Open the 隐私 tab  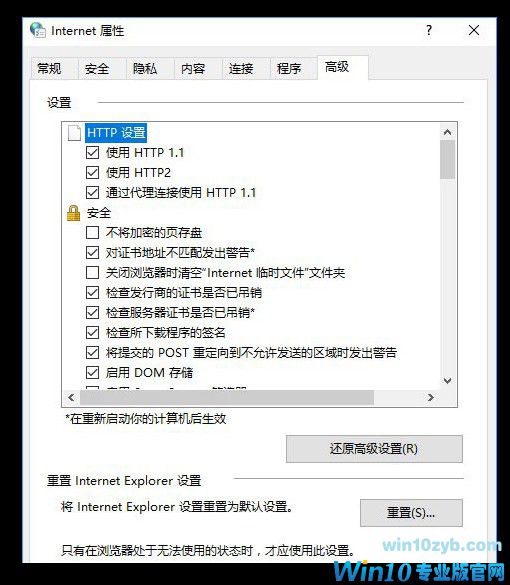click(145, 69)
